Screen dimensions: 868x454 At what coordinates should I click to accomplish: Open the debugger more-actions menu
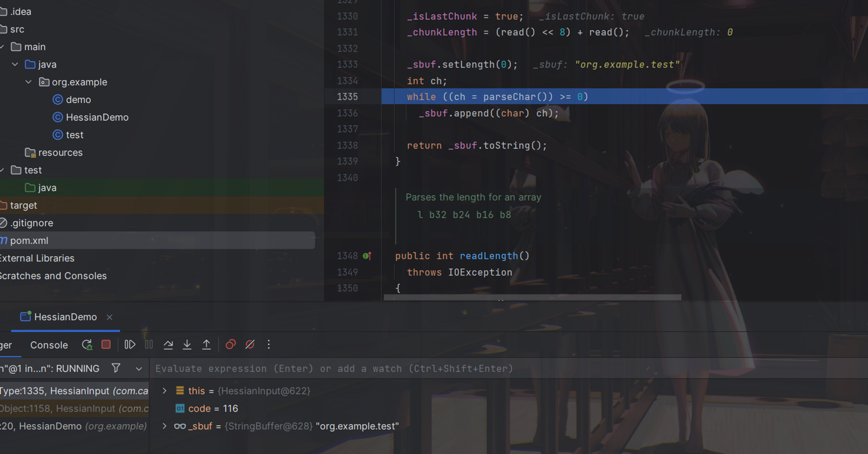coord(269,344)
